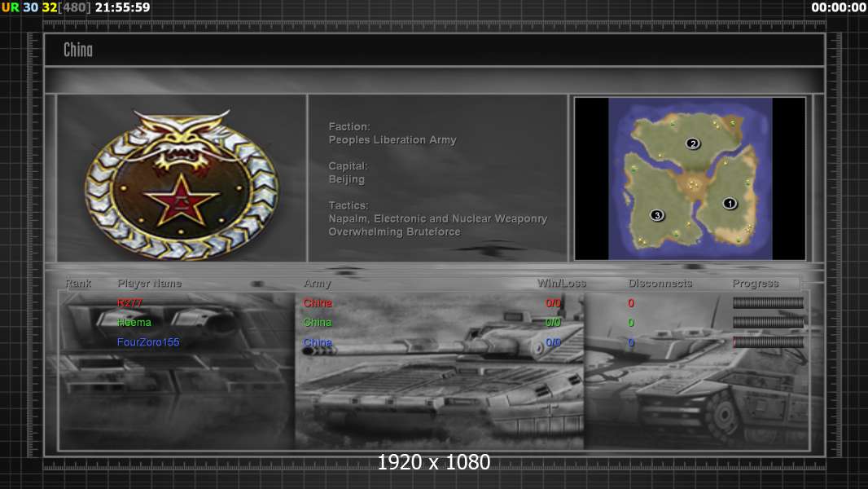Image resolution: width=868 pixels, height=489 pixels.
Task: Click the Napalm, Electronic and Nuclear Weaponry line
Action: coord(438,218)
